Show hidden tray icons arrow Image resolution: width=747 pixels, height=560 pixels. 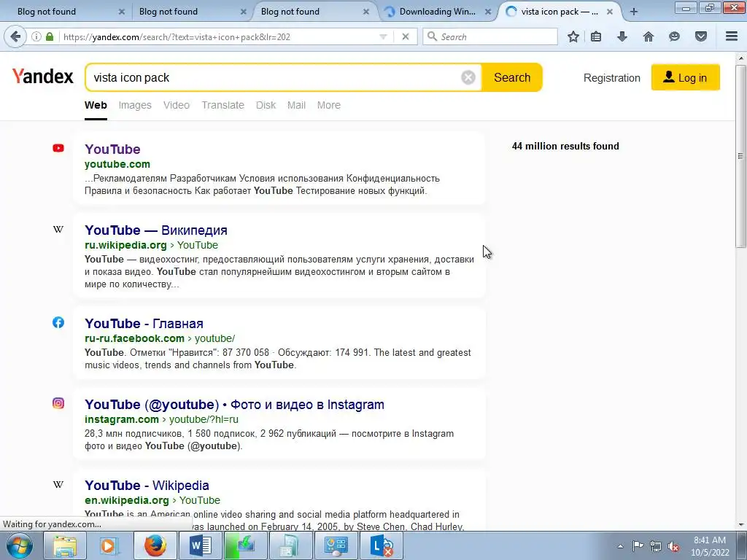coord(620,546)
